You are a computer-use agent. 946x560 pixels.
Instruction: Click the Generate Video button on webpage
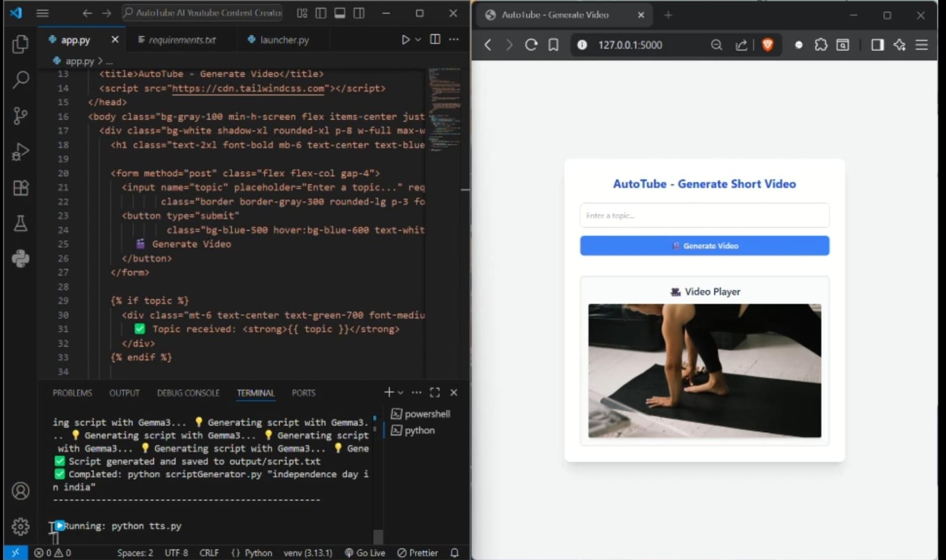click(704, 246)
